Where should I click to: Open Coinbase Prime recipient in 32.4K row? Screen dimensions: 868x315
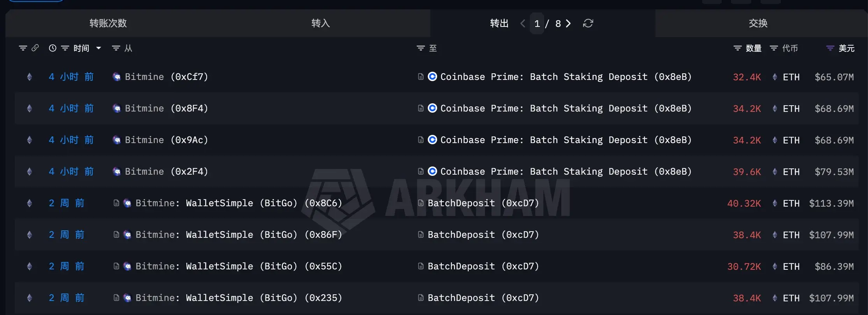(566, 77)
